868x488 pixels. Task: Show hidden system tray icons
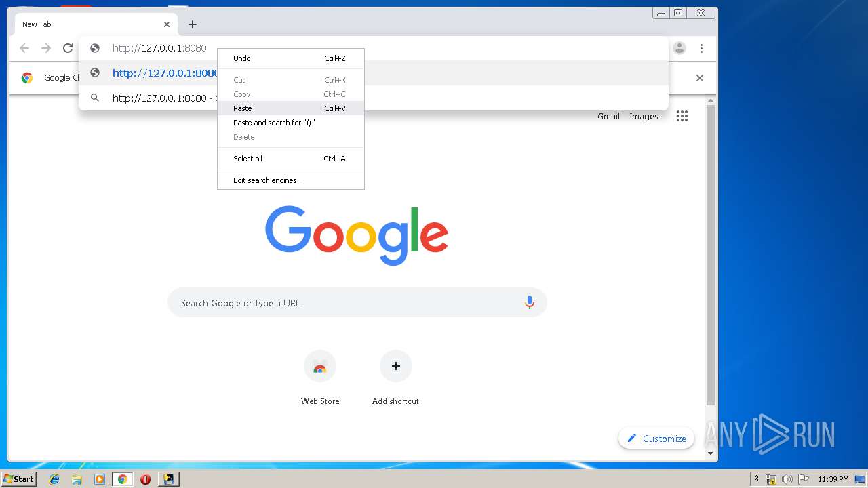point(756,479)
